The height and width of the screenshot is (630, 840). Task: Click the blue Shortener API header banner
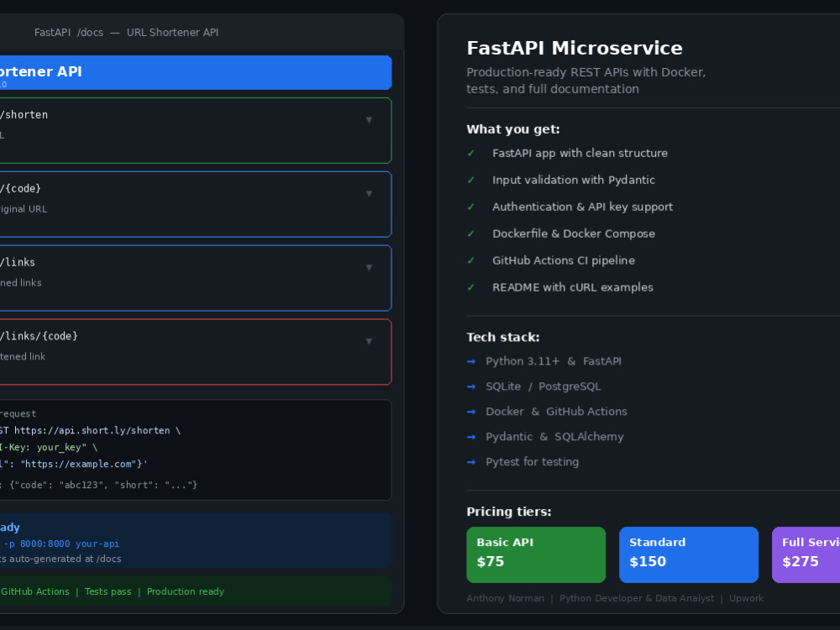pos(196,72)
